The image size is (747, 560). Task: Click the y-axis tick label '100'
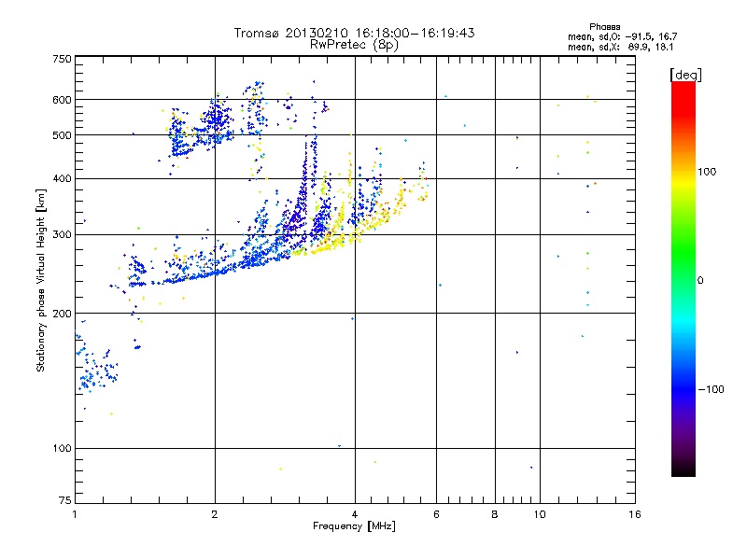(x=62, y=448)
